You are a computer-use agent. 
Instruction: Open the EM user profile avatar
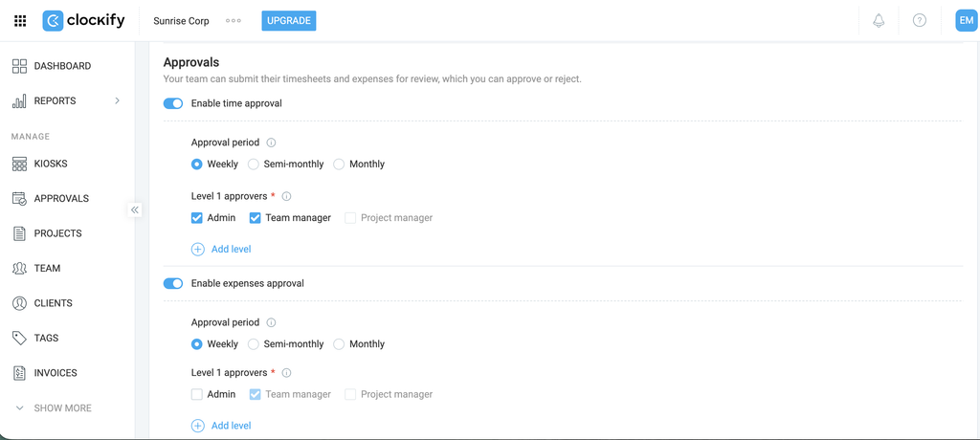point(966,21)
